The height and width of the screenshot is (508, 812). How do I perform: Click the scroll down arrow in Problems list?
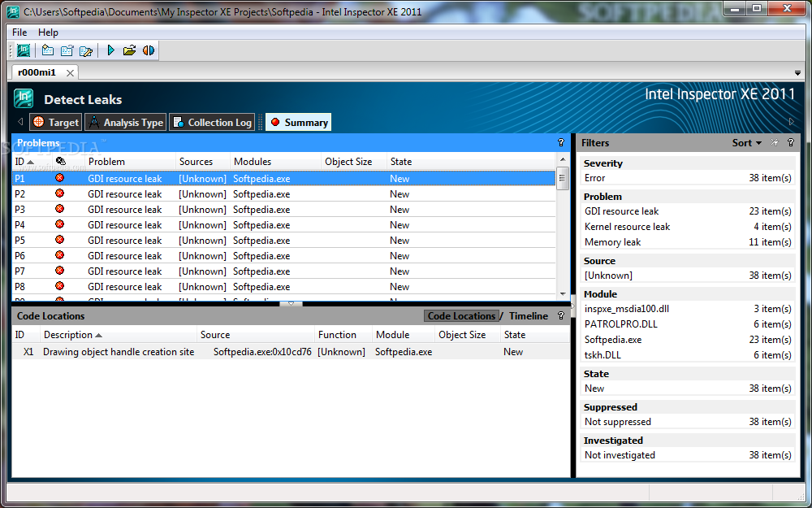pos(563,294)
